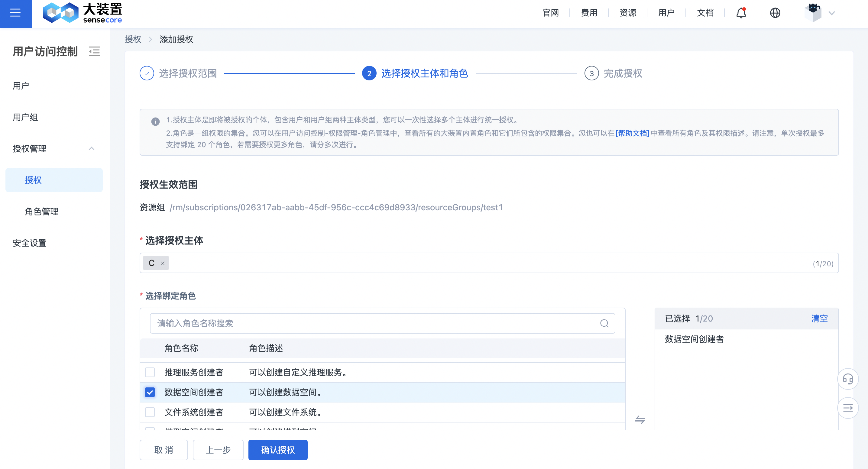Click the transfer arrows between role panels
This screenshot has height=469, width=868.
[640, 420]
